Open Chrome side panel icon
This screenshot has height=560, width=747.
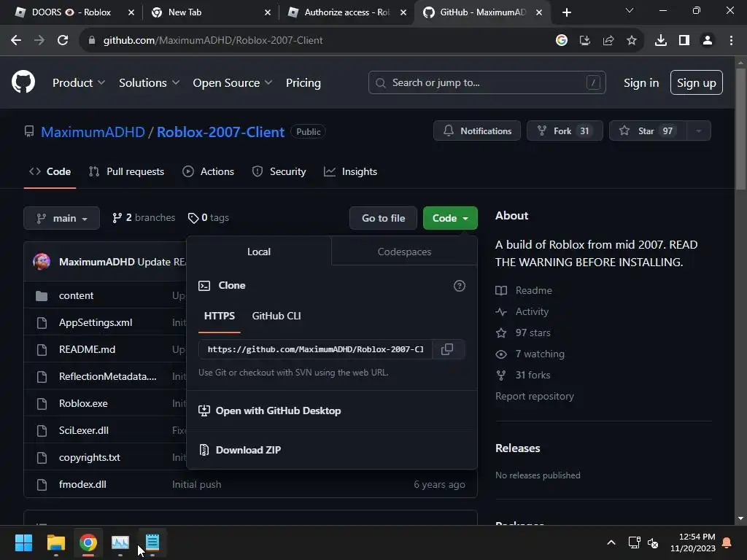point(684,41)
